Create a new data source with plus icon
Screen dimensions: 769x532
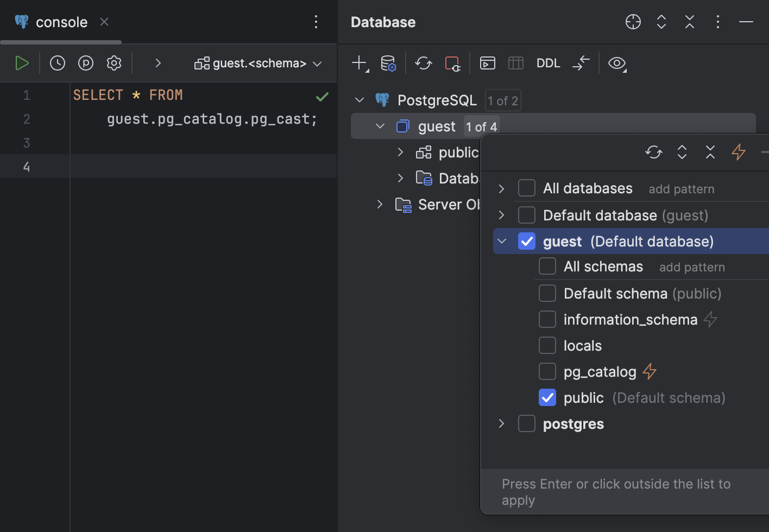click(x=358, y=63)
